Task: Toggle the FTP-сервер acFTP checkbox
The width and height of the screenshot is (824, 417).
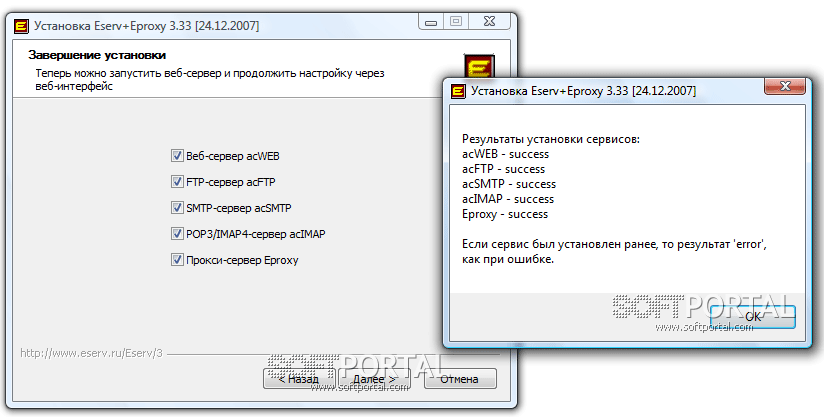Action: click(x=177, y=182)
